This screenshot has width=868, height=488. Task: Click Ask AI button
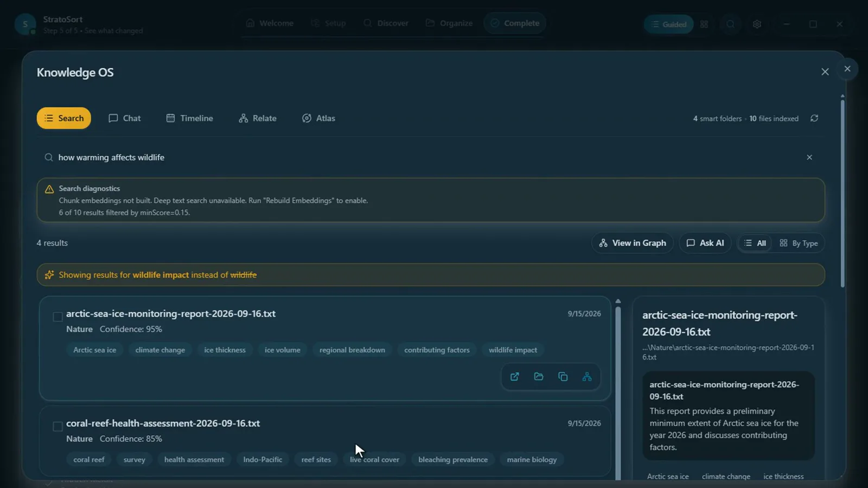(705, 243)
